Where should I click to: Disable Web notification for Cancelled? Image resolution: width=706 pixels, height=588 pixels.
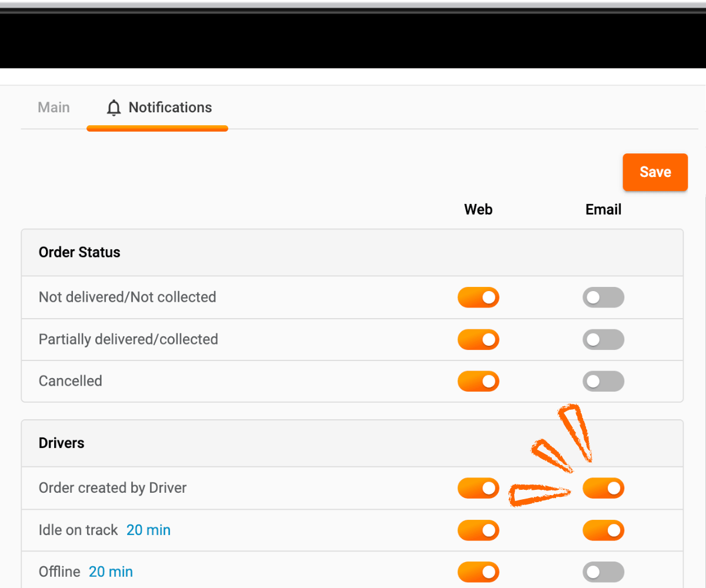tap(478, 381)
